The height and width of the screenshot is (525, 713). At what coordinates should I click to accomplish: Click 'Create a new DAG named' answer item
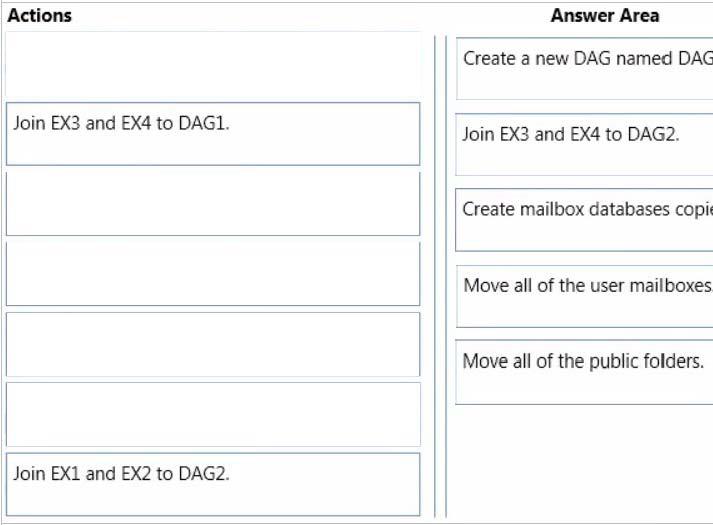584,69
